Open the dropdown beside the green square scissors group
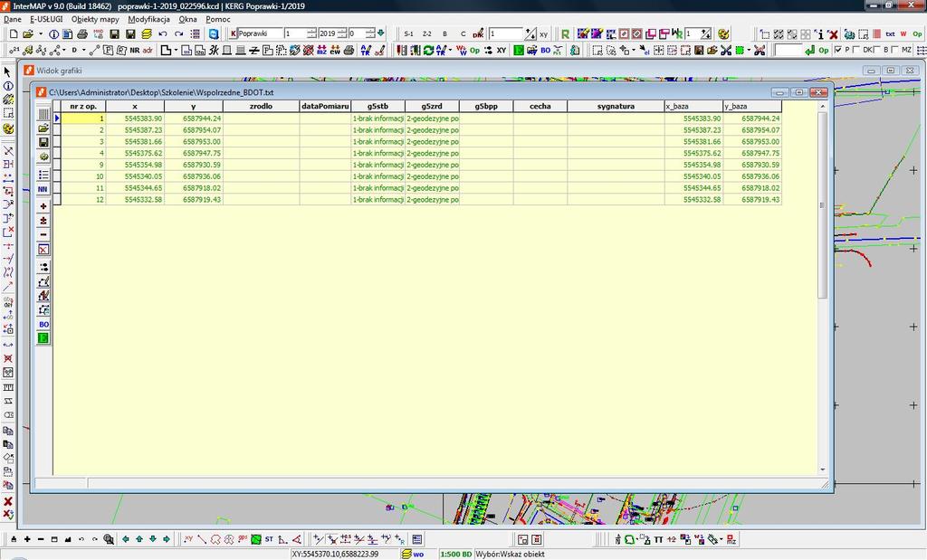 [x=749, y=51]
